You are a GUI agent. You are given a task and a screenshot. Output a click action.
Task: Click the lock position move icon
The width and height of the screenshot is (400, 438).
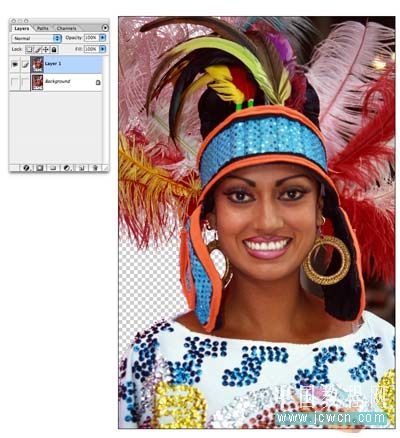pos(46,49)
